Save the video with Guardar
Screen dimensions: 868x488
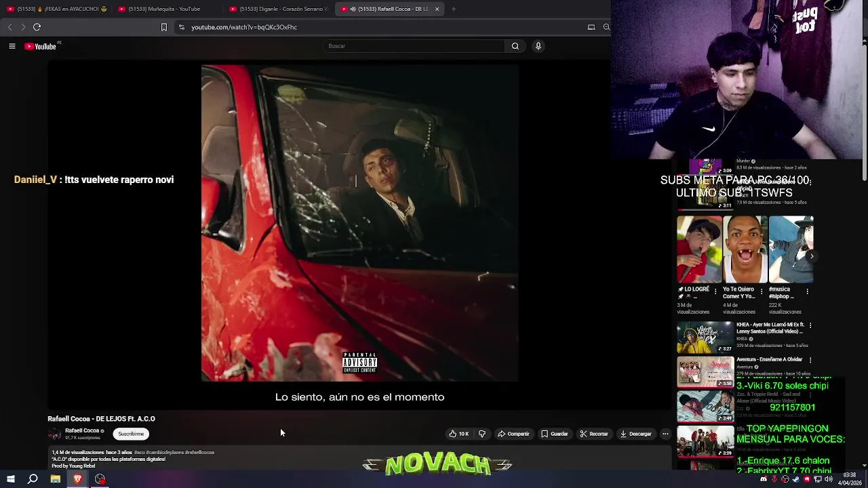555,434
